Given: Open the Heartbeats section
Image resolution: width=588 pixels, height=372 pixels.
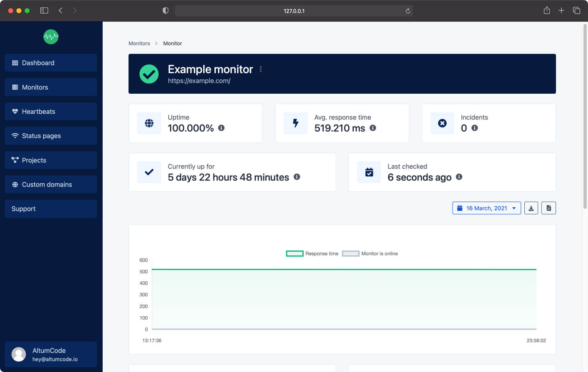Looking at the screenshot, I should (51, 111).
